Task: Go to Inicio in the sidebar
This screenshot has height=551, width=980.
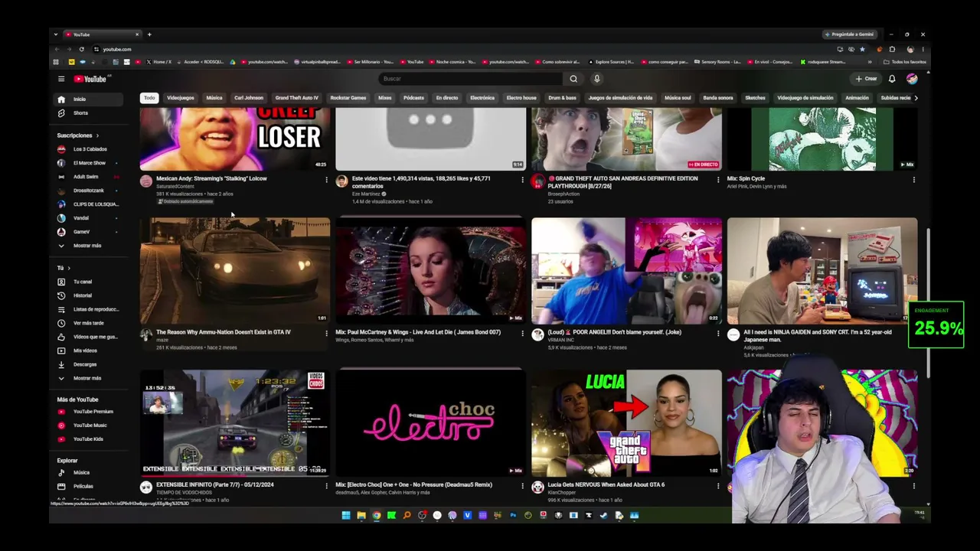Action: point(89,99)
